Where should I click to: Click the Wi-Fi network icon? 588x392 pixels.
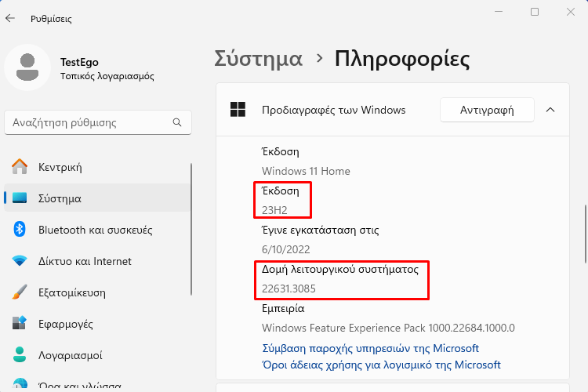point(20,261)
